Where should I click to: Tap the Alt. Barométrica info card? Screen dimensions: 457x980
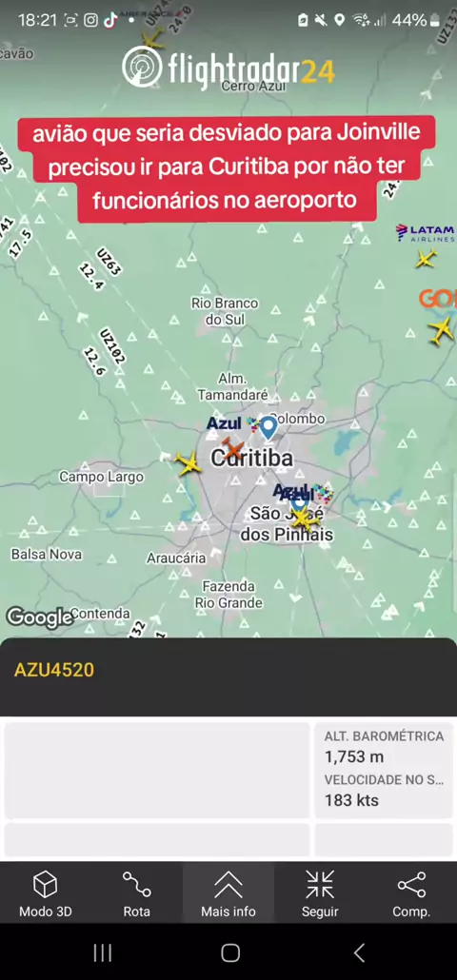[x=384, y=770]
